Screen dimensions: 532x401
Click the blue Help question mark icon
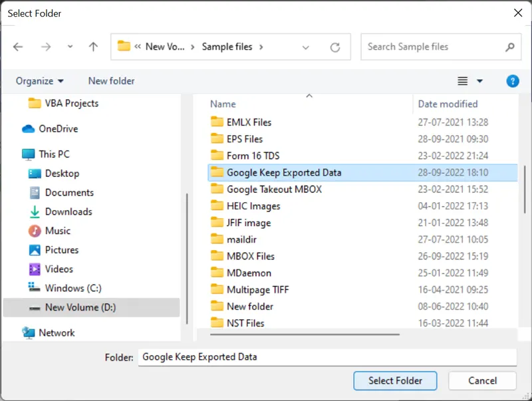coord(512,81)
